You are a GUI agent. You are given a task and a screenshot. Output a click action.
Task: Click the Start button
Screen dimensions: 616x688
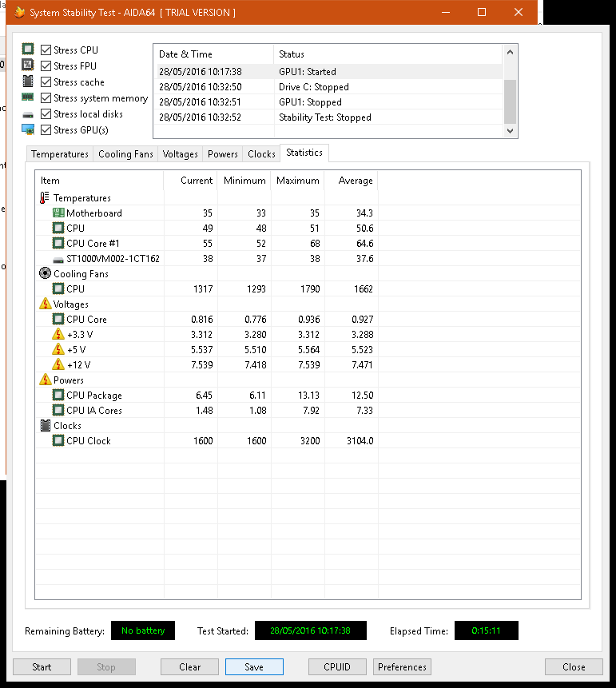tap(42, 667)
